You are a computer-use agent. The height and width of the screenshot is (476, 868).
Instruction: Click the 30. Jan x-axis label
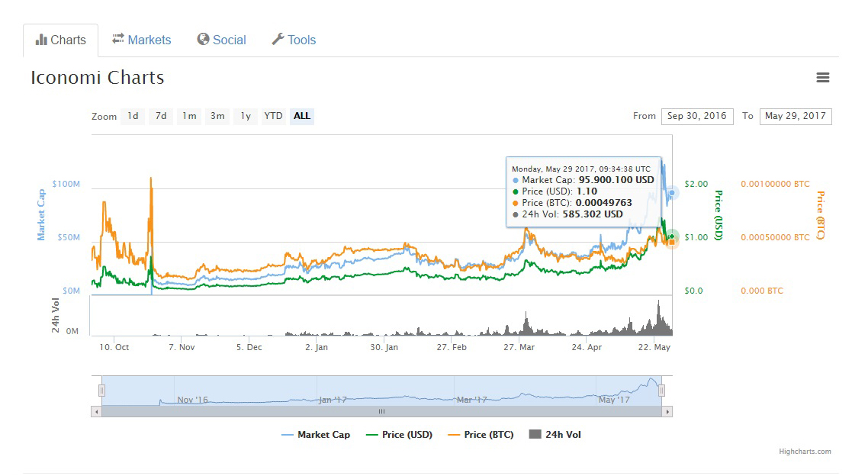point(384,347)
